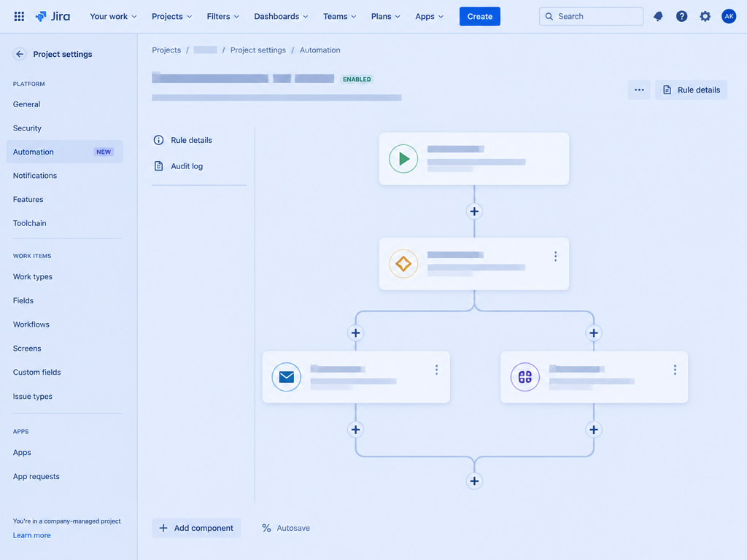This screenshot has height=560, width=747.
Task: Click the green play trigger icon
Action: (x=403, y=158)
